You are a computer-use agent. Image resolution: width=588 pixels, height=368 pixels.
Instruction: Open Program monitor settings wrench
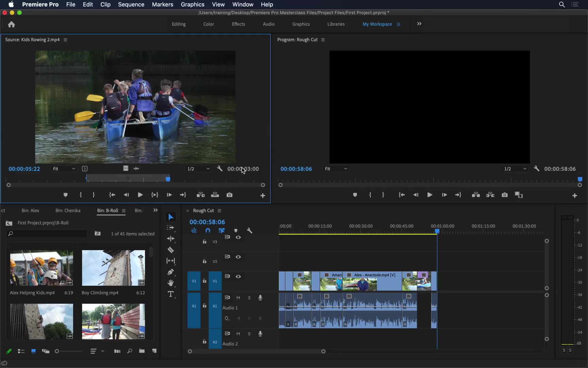pyautogui.click(x=537, y=169)
